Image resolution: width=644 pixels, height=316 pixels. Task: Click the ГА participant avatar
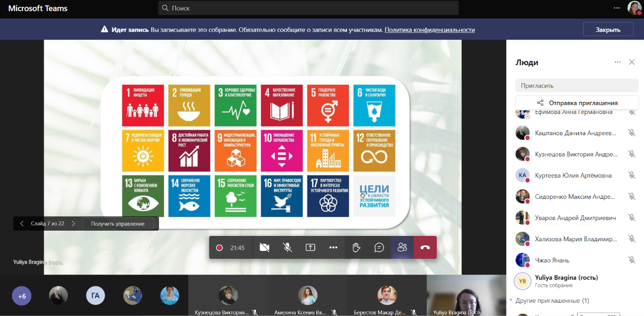95,296
